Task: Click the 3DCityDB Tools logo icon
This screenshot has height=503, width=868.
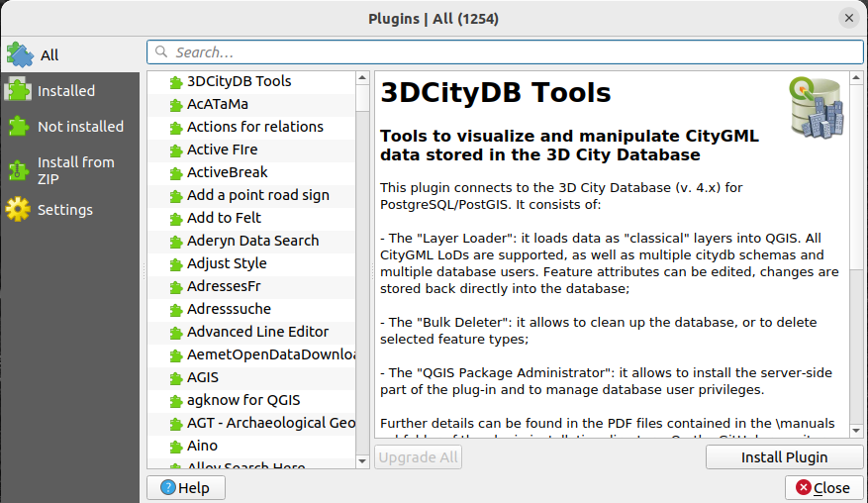Action: point(818,107)
